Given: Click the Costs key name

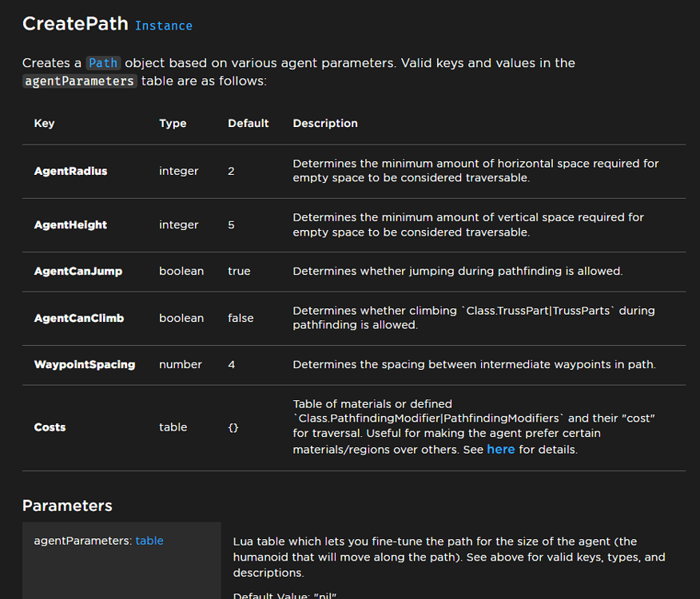Looking at the screenshot, I should [50, 427].
